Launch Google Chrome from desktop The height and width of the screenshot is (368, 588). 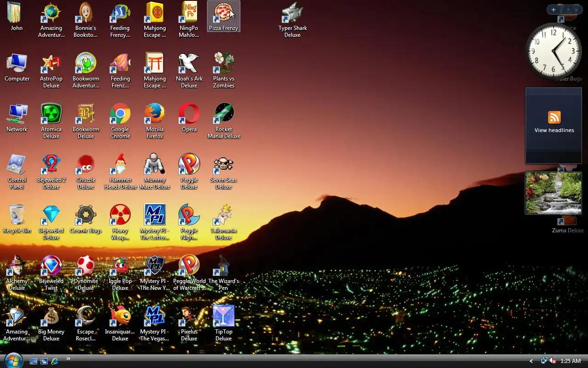click(120, 121)
